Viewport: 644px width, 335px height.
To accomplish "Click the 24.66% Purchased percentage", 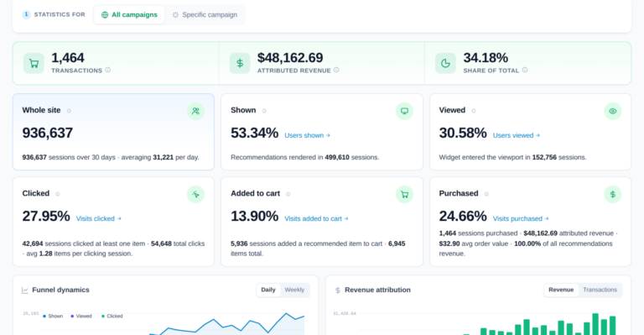I will (x=463, y=217).
